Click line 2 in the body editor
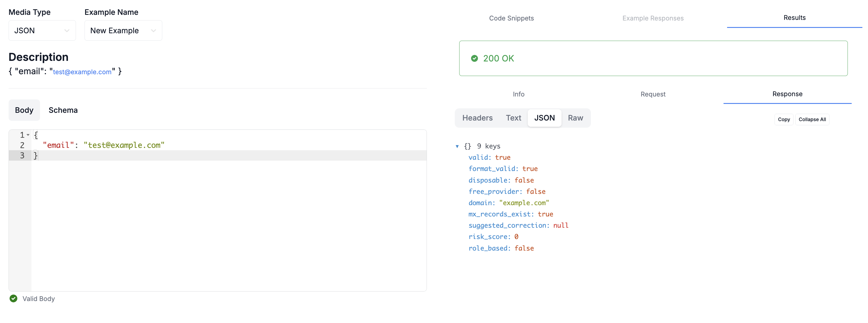This screenshot has height=323, width=868. click(x=104, y=145)
